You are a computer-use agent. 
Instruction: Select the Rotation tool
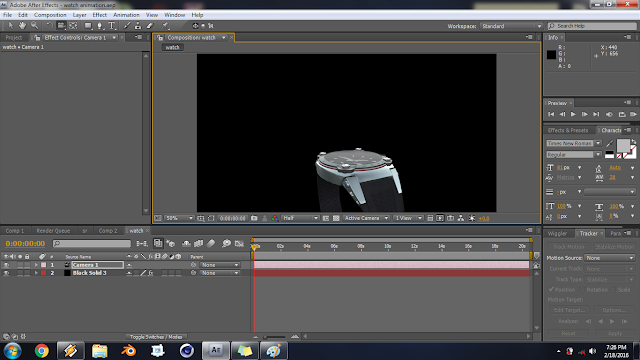click(49, 26)
